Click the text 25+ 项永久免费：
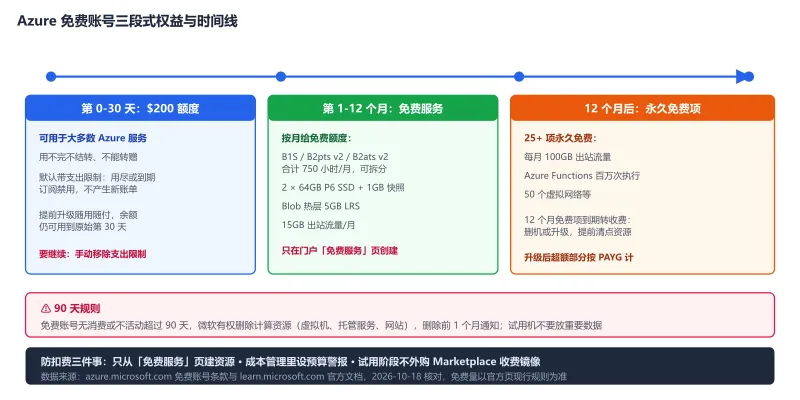Viewport: 800px width, 400px height. click(x=560, y=138)
